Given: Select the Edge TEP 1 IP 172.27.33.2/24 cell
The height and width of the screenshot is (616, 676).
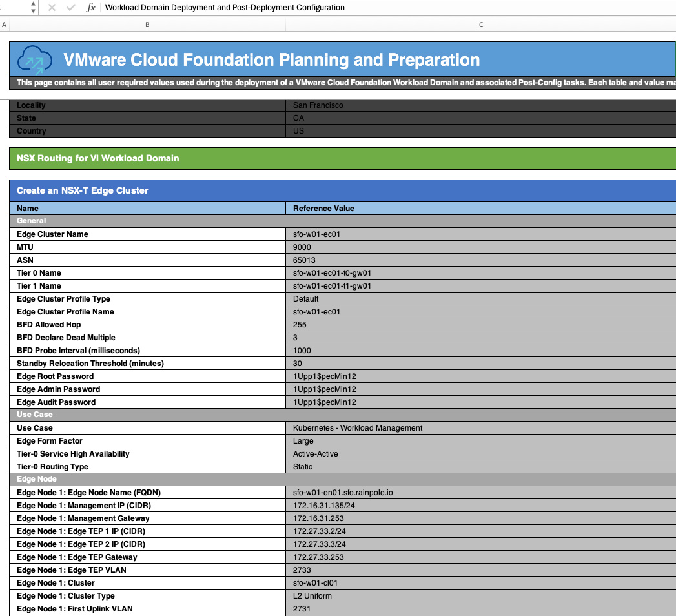Looking at the screenshot, I should tap(481, 531).
